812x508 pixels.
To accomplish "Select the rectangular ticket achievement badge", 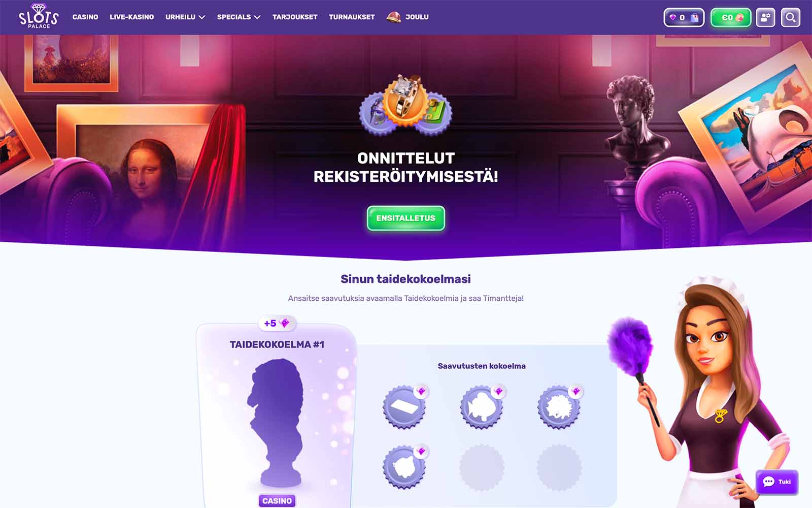I will (404, 407).
